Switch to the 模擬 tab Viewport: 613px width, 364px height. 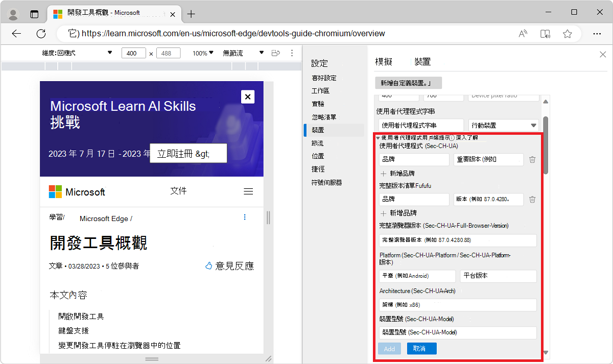pos(384,61)
